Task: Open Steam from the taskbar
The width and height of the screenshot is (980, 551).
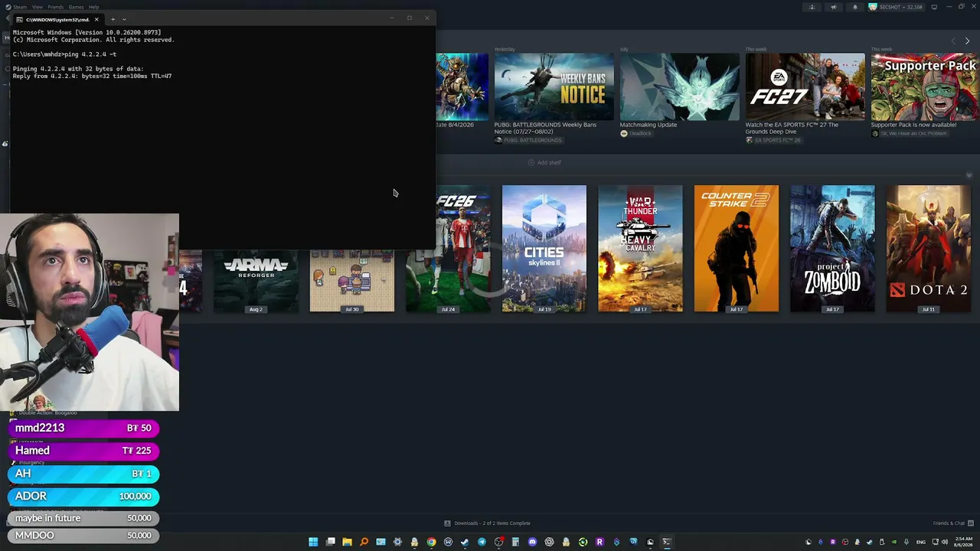Action: coord(465,542)
